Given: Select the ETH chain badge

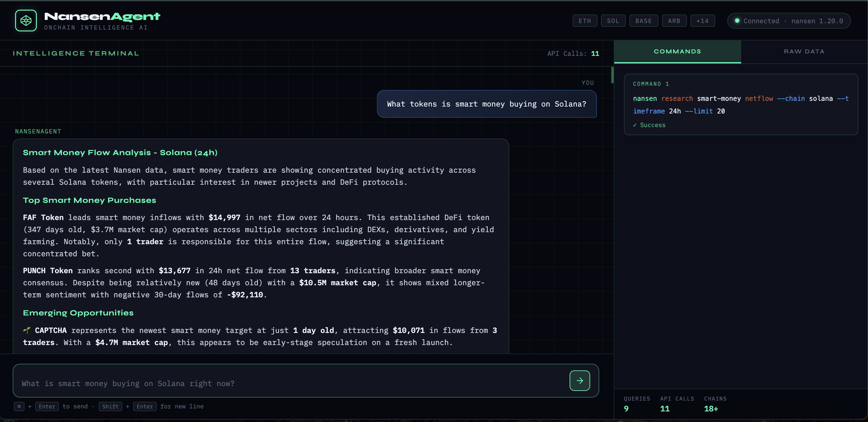Looking at the screenshot, I should coord(585,21).
